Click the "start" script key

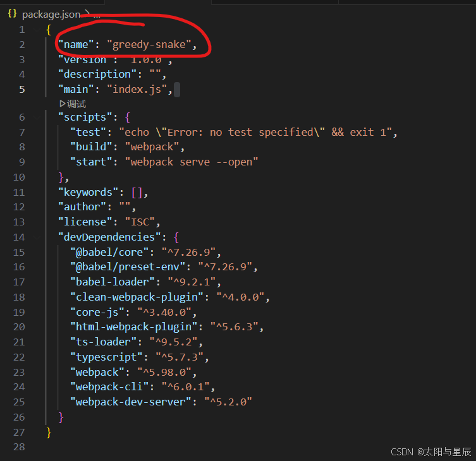point(91,162)
